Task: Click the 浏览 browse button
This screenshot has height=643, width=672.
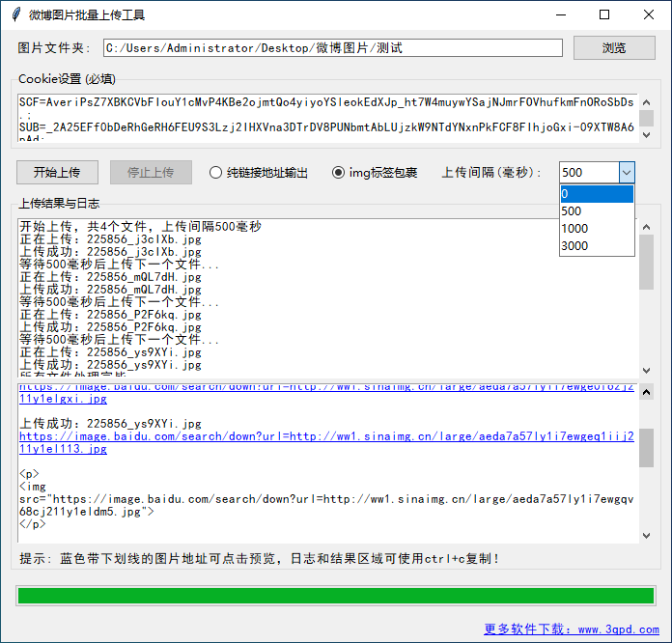Action: [614, 47]
